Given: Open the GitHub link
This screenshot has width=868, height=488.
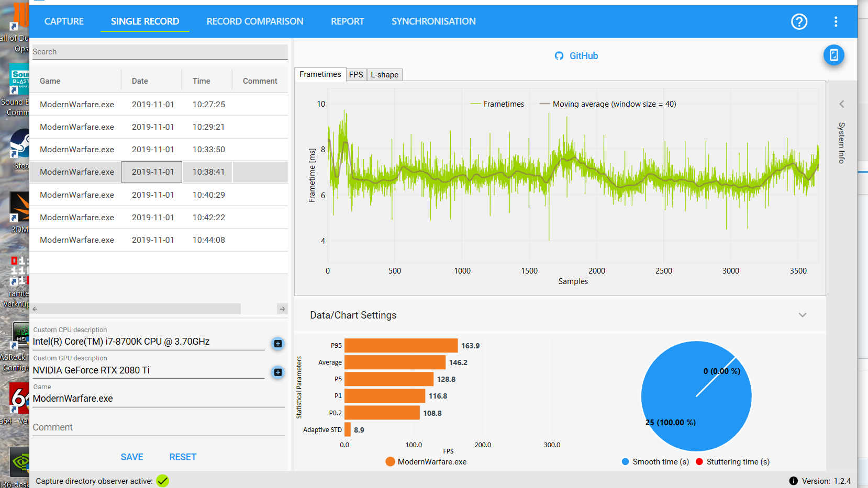Looking at the screenshot, I should [x=583, y=56].
